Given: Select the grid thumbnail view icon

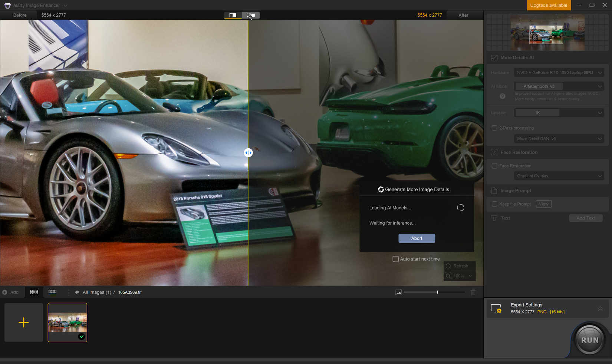Looking at the screenshot, I should click(x=34, y=292).
